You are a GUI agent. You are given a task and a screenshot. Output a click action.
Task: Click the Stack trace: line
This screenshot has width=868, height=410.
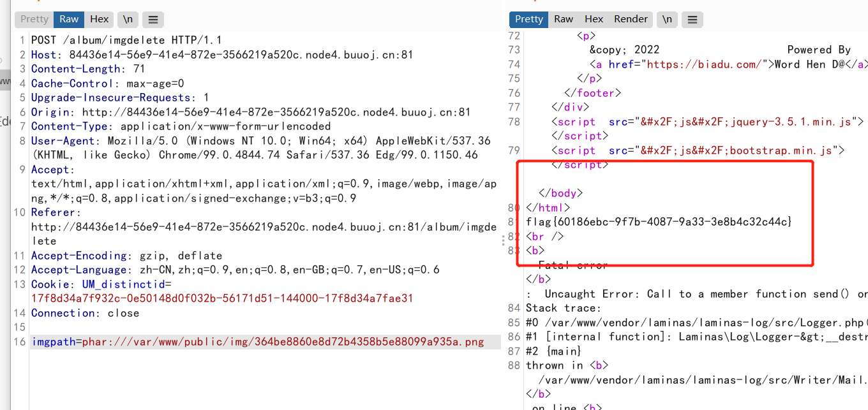(564, 308)
